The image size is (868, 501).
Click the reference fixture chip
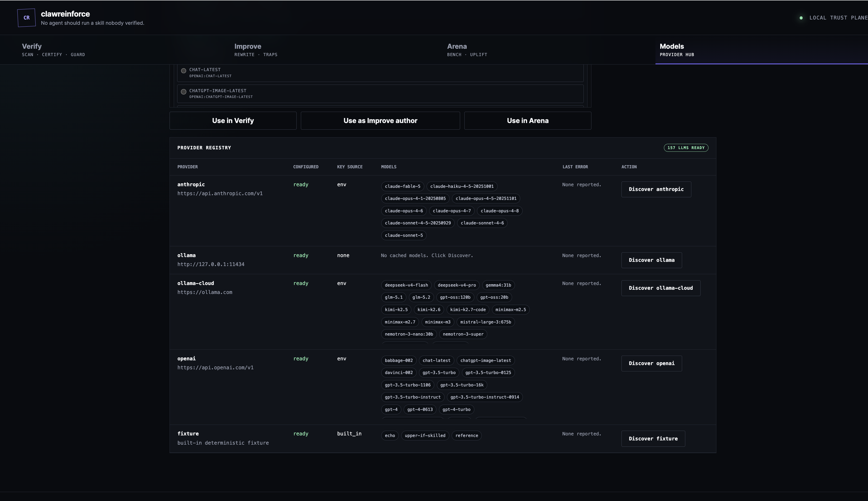467,436
